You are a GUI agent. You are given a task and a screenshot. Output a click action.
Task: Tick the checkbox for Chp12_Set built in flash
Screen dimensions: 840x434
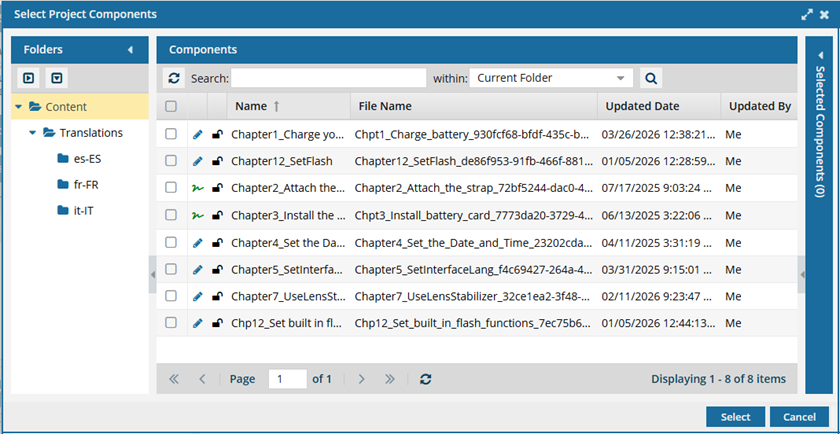pos(171,323)
